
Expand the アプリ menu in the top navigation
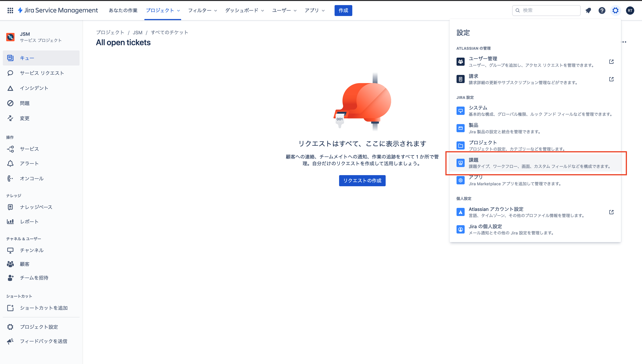coord(314,11)
